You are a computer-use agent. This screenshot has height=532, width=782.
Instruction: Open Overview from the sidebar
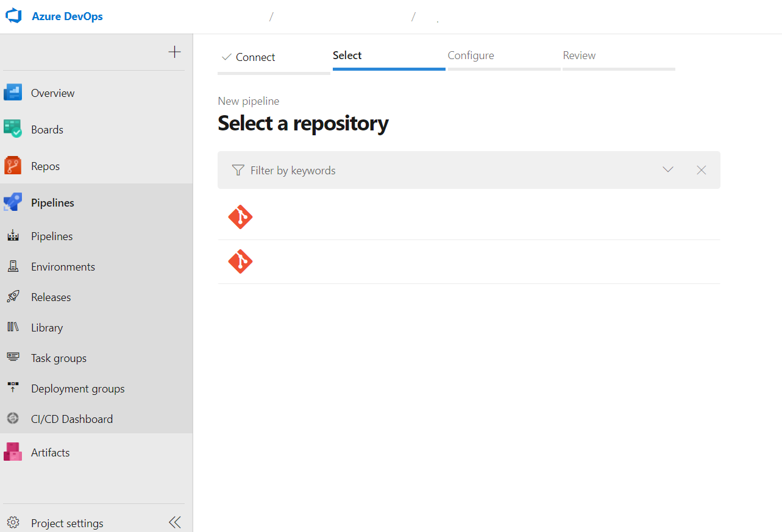[96, 93]
